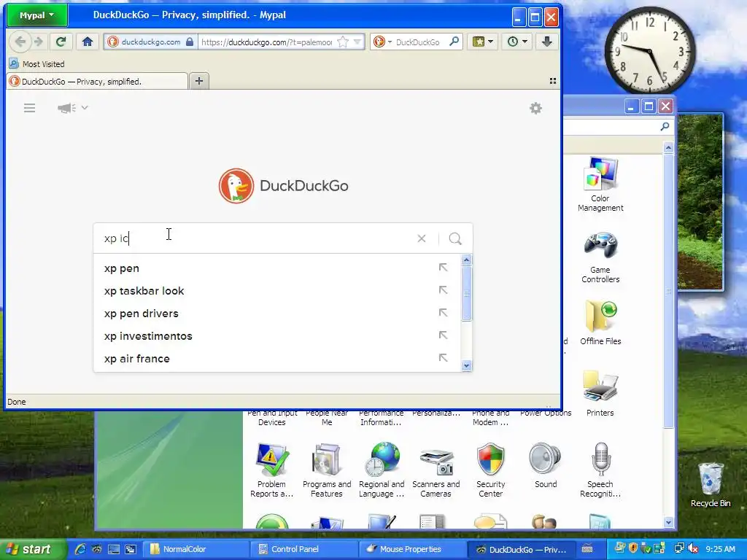The image size is (747, 560).
Task: Expand the dropdown beside the megaphone icon
Action: pos(85,108)
